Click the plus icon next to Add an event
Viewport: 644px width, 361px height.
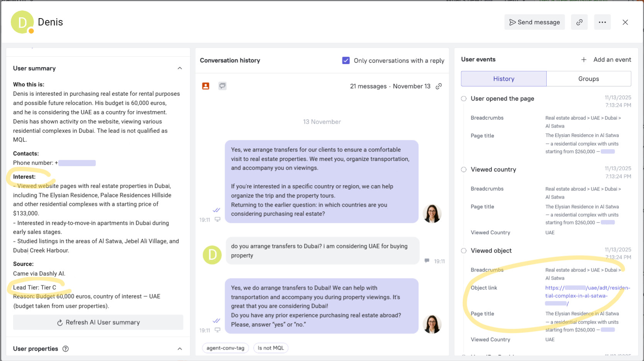(583, 59)
